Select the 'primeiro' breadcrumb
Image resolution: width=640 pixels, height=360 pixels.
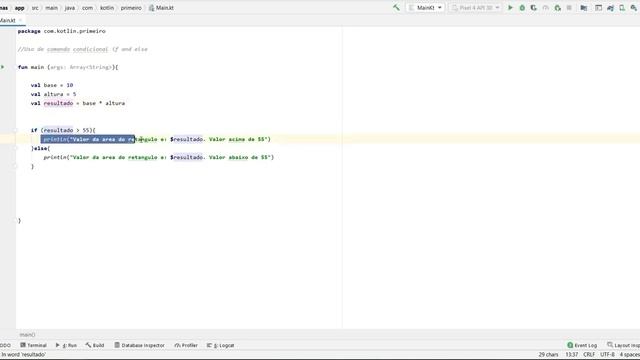click(131, 8)
